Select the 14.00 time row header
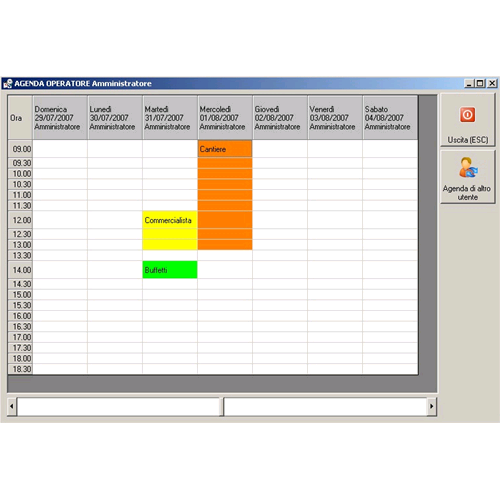The image size is (500, 500). [x=20, y=270]
